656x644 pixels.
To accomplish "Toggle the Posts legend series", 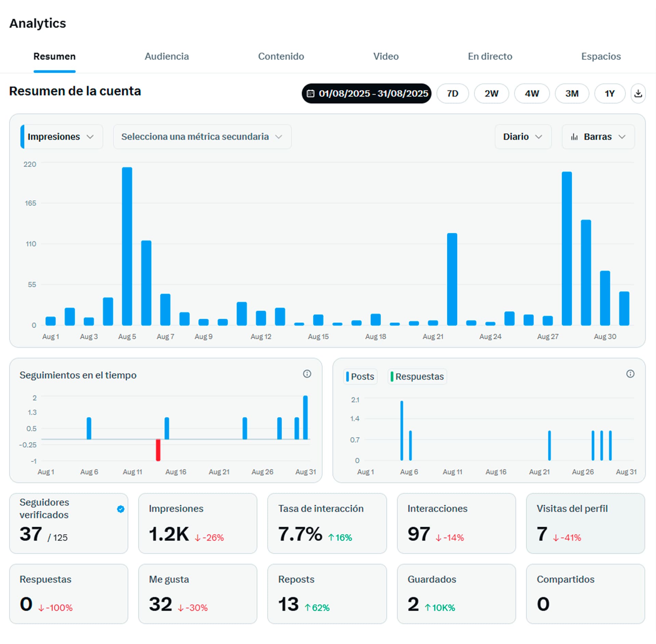I will (x=360, y=376).
